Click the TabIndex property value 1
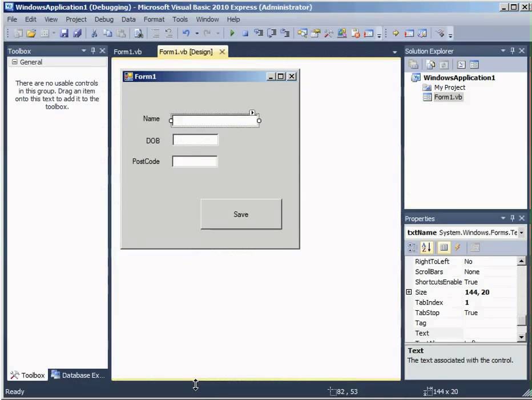The height and width of the screenshot is (400, 532). pyautogui.click(x=467, y=302)
